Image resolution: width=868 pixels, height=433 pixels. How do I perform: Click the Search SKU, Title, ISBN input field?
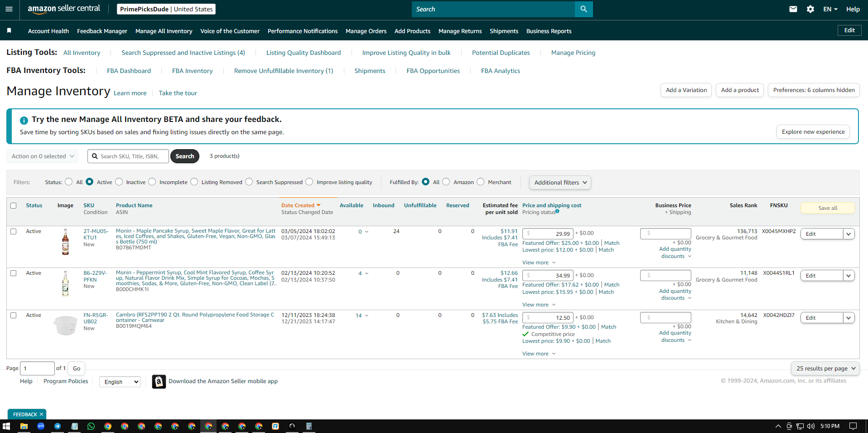[x=128, y=156]
